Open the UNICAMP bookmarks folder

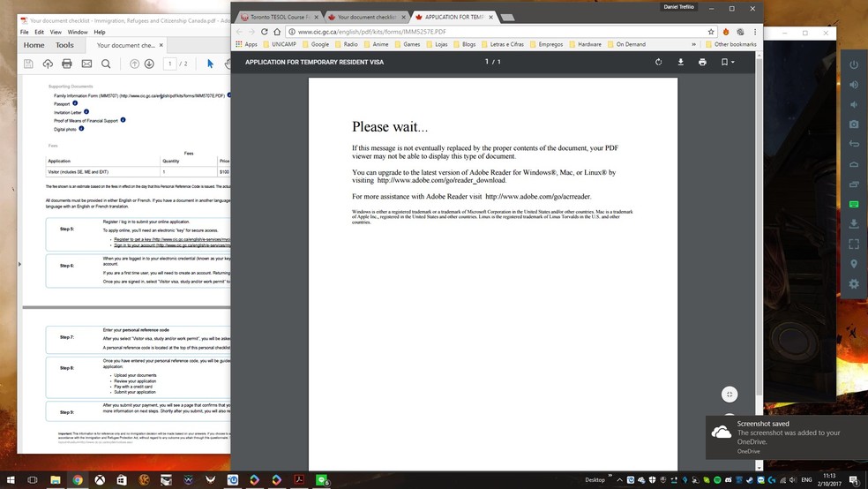pyautogui.click(x=280, y=44)
